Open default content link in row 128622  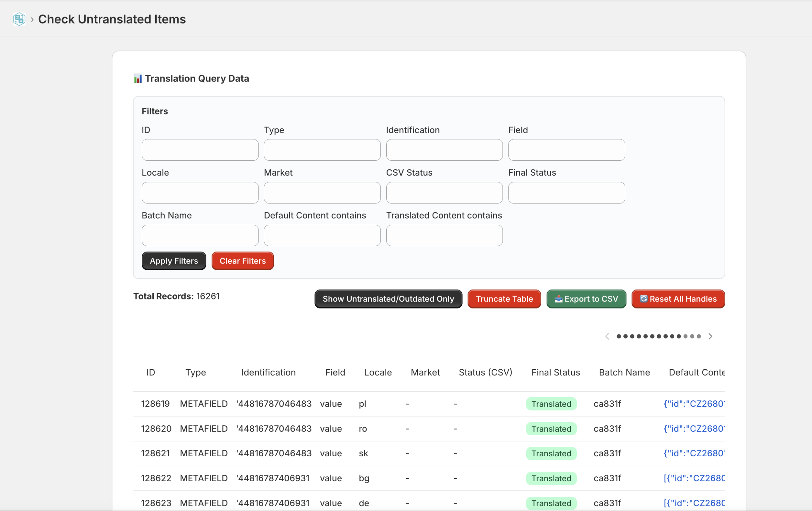coord(694,478)
